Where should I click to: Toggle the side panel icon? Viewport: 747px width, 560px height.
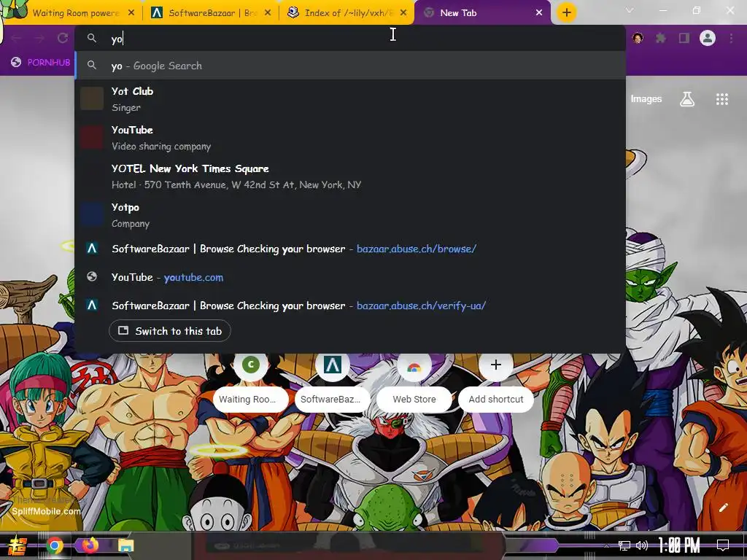tap(684, 38)
